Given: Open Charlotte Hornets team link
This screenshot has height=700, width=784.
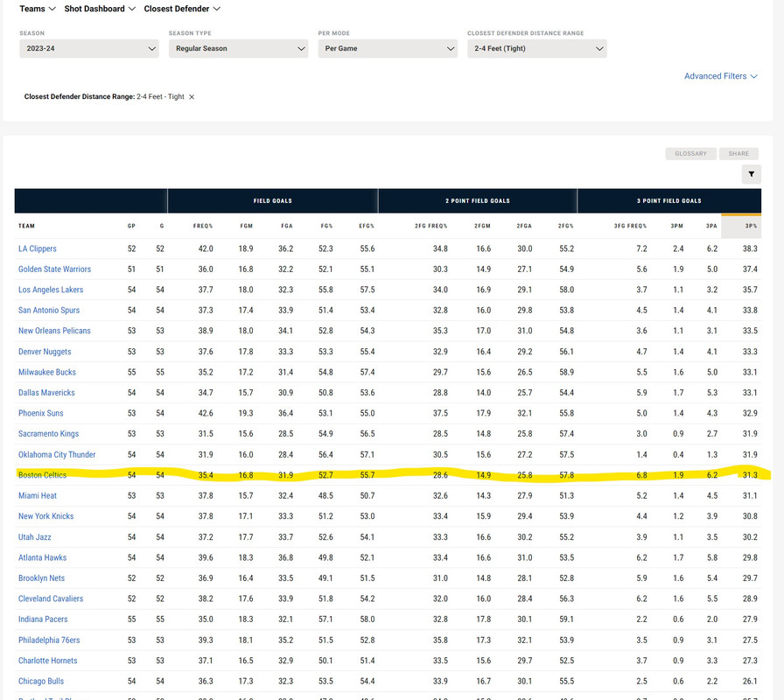Looking at the screenshot, I should (x=48, y=661).
